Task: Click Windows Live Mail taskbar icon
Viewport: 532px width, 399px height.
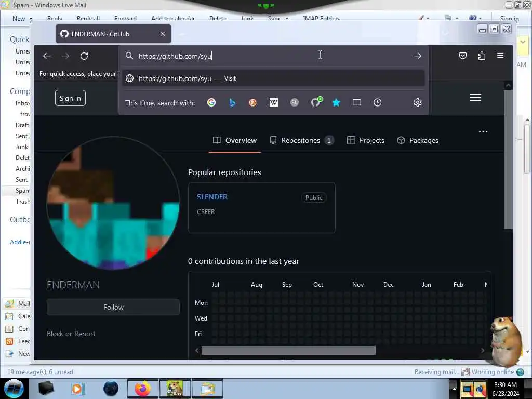Action: coord(207,389)
